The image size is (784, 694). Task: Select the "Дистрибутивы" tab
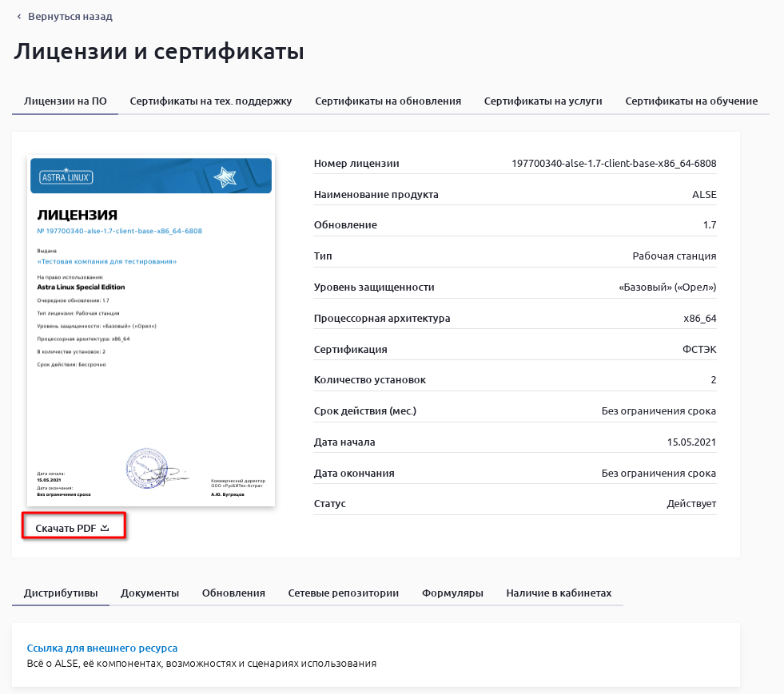(x=61, y=593)
